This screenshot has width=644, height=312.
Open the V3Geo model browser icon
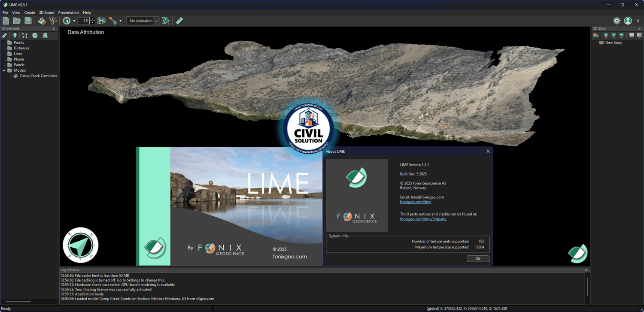pos(53,21)
